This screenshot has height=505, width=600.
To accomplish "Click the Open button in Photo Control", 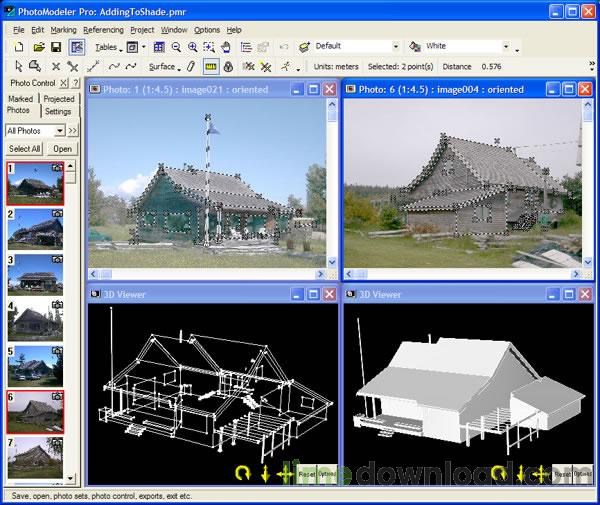I will coord(62,148).
